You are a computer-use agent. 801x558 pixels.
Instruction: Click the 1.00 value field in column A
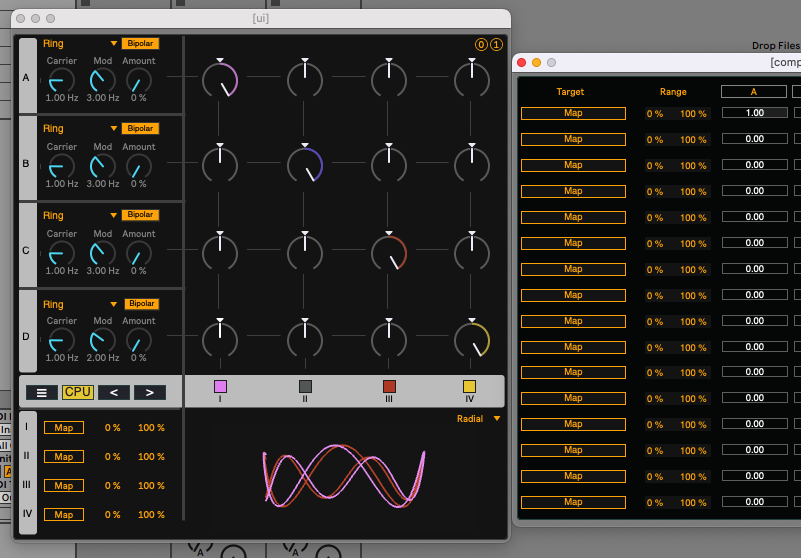[x=753, y=113]
